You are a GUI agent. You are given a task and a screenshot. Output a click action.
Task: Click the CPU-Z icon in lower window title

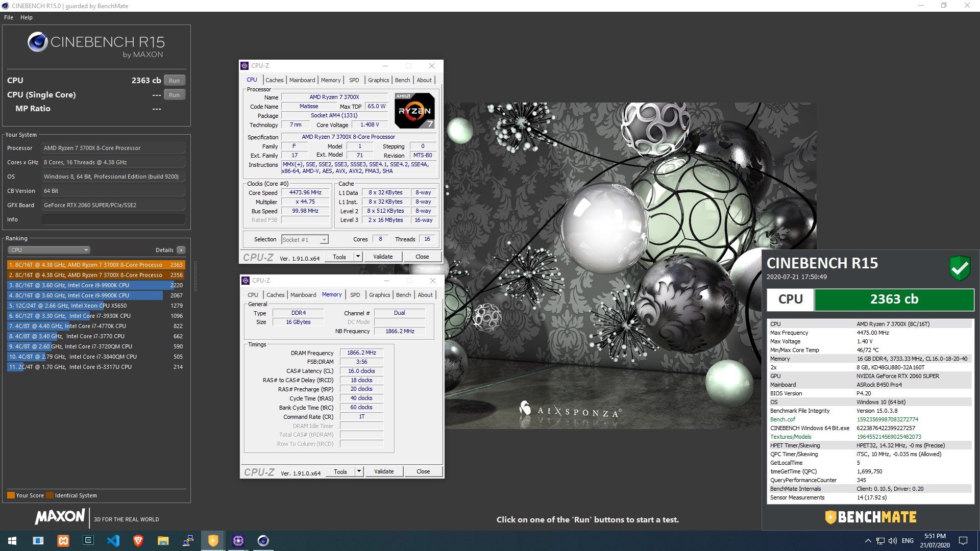click(246, 281)
